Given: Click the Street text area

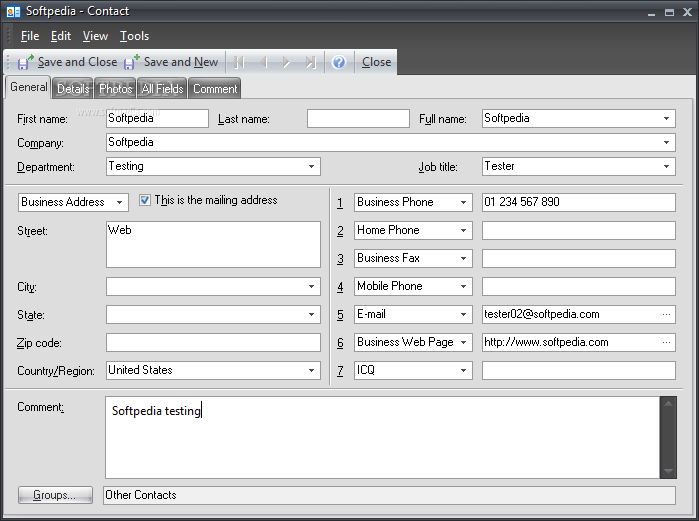Looking at the screenshot, I should click(x=214, y=244).
